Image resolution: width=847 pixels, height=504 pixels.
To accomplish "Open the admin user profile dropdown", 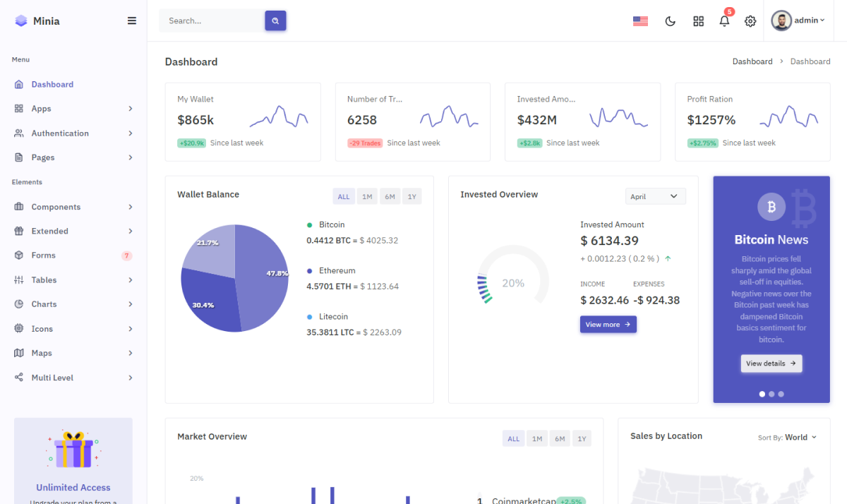I will 798,20.
